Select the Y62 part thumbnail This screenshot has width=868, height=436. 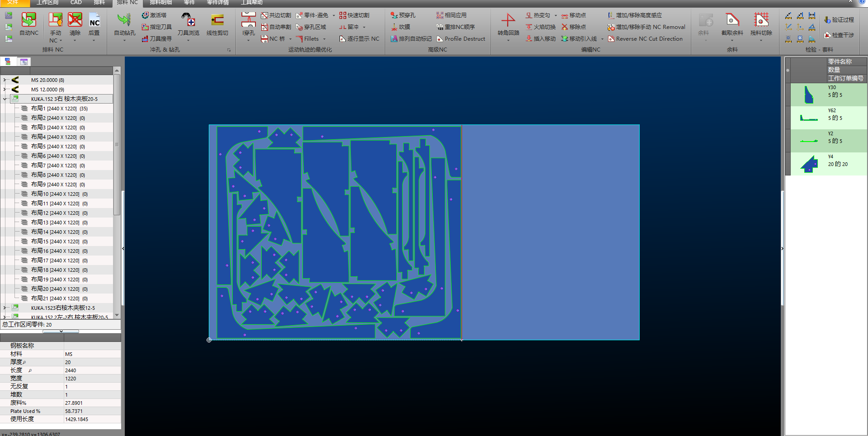pyautogui.click(x=808, y=118)
